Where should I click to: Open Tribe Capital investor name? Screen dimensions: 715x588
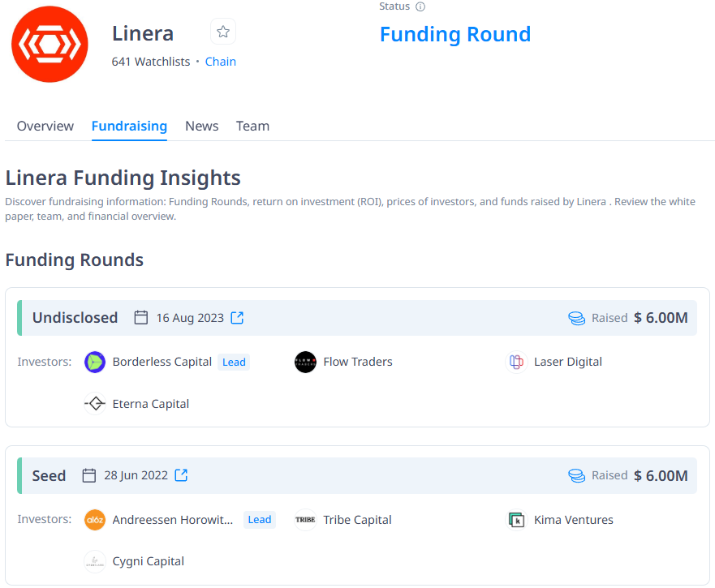pos(357,520)
